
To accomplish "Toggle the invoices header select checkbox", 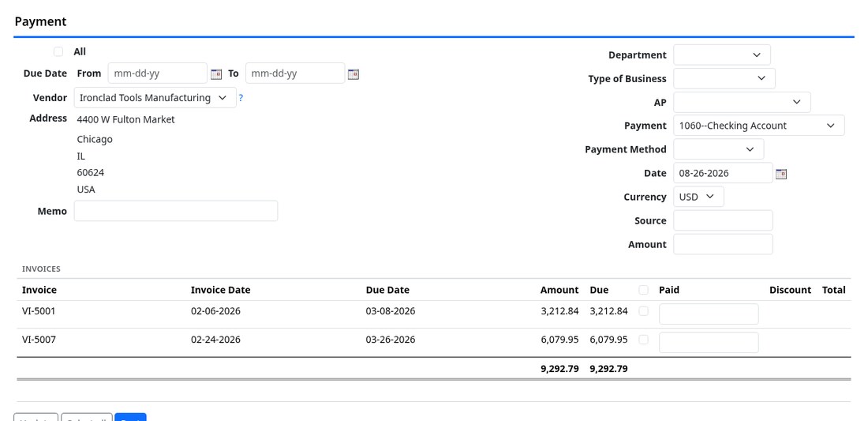I will [643, 290].
